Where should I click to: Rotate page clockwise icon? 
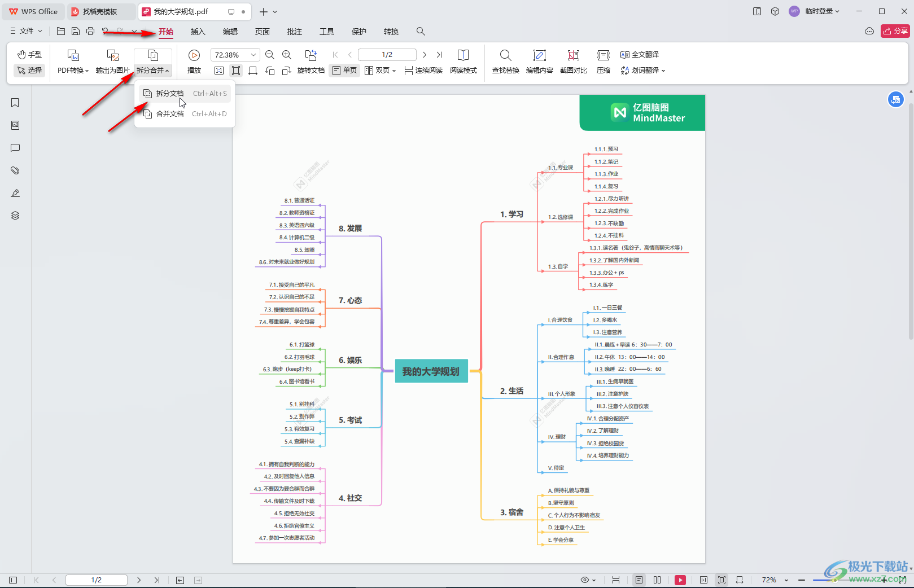tap(287, 71)
